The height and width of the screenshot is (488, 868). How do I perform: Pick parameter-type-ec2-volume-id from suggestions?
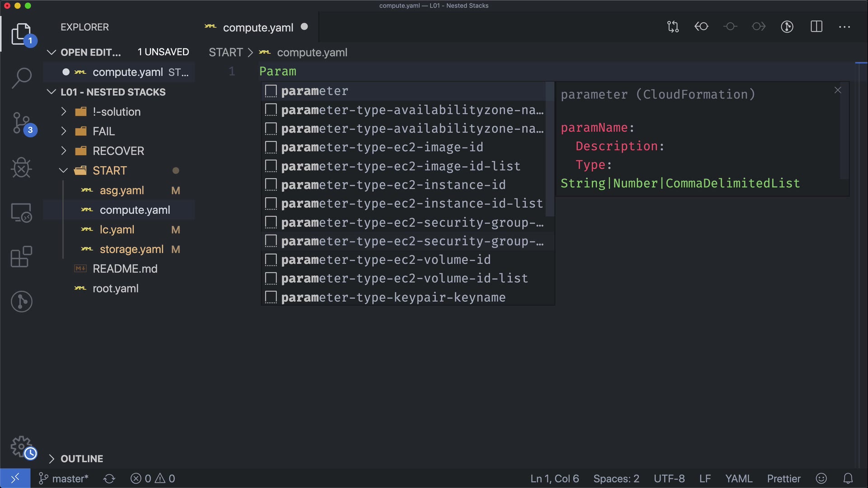(386, 260)
